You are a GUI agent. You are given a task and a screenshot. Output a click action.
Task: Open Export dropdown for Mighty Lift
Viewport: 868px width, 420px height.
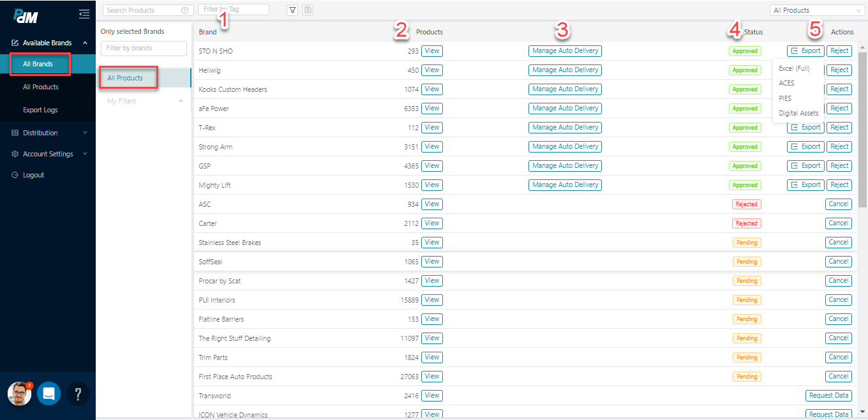pyautogui.click(x=805, y=185)
